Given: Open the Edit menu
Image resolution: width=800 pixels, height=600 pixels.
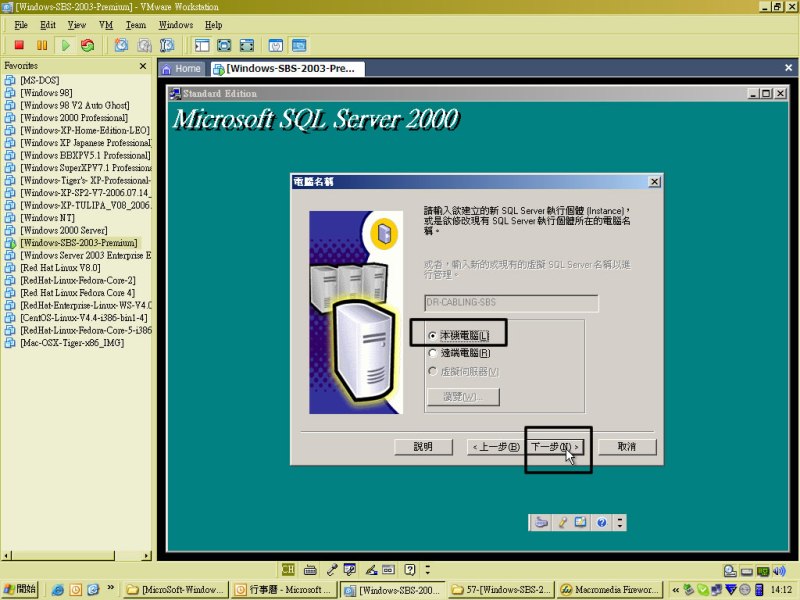Looking at the screenshot, I should click(x=48, y=25).
